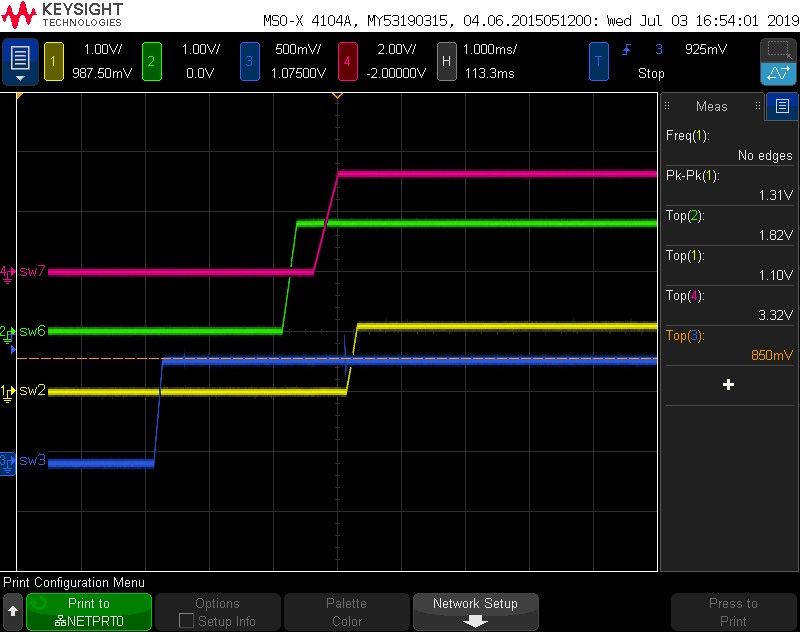800x632 pixels.
Task: Click channel 3 scale 500mV/
Action: tap(298, 49)
